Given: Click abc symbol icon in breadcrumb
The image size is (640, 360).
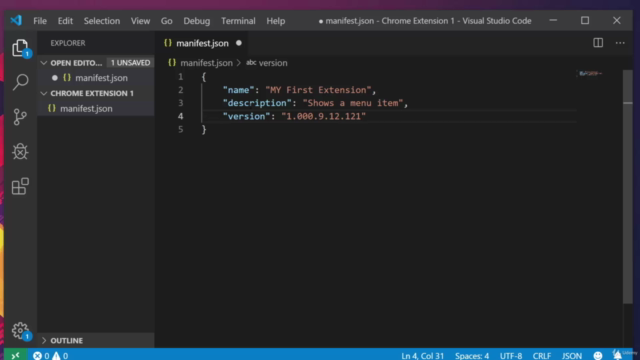Looking at the screenshot, I should click(251, 63).
